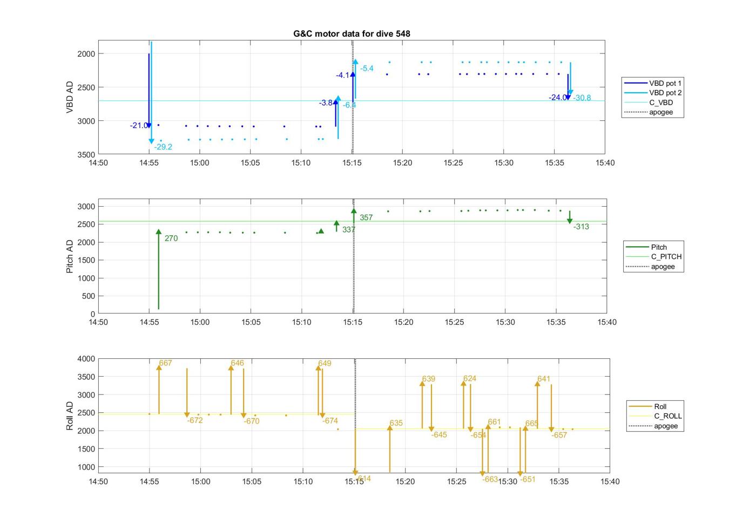Click the 624 roll annotation
The image size is (756, 532).
pyautogui.click(x=470, y=378)
